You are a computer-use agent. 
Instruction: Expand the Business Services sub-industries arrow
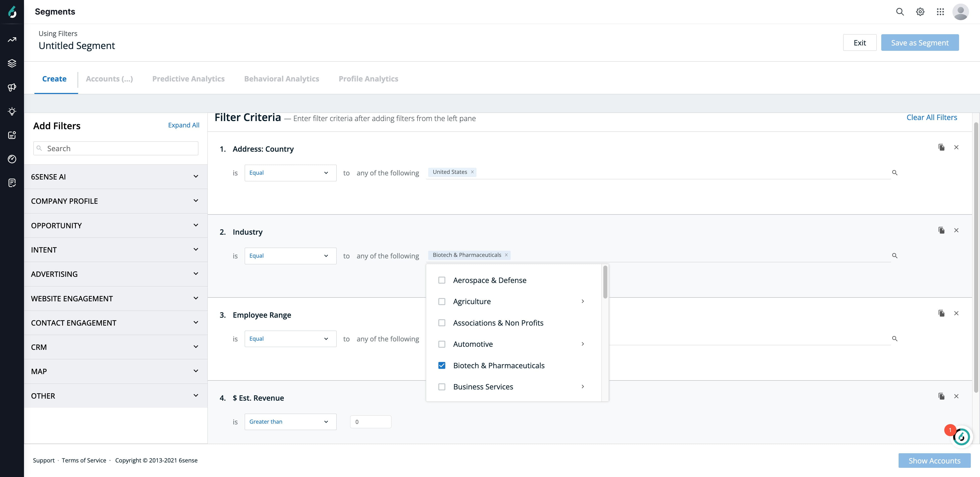click(583, 387)
